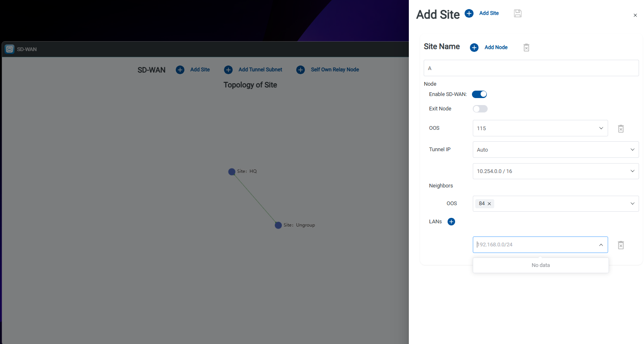Delete the node with trash icon beside 115
Image resolution: width=644 pixels, height=344 pixels.
(621, 129)
